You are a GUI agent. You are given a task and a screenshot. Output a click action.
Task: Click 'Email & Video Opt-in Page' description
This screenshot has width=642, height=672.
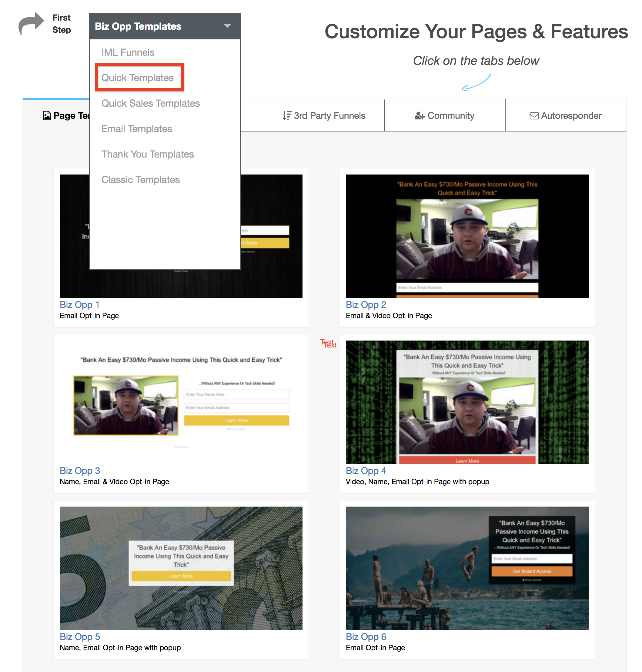tap(389, 316)
